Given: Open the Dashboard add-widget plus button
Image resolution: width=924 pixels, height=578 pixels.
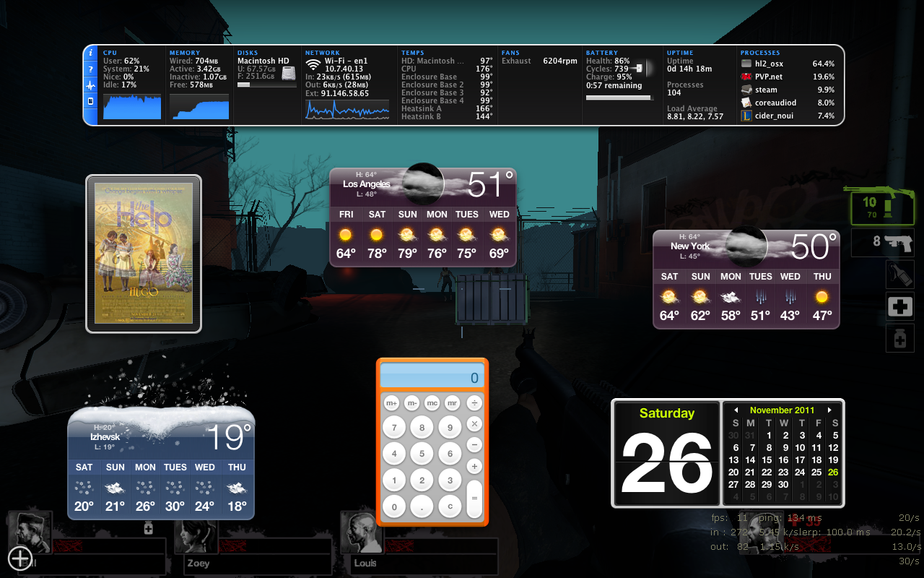Looking at the screenshot, I should click(x=19, y=558).
